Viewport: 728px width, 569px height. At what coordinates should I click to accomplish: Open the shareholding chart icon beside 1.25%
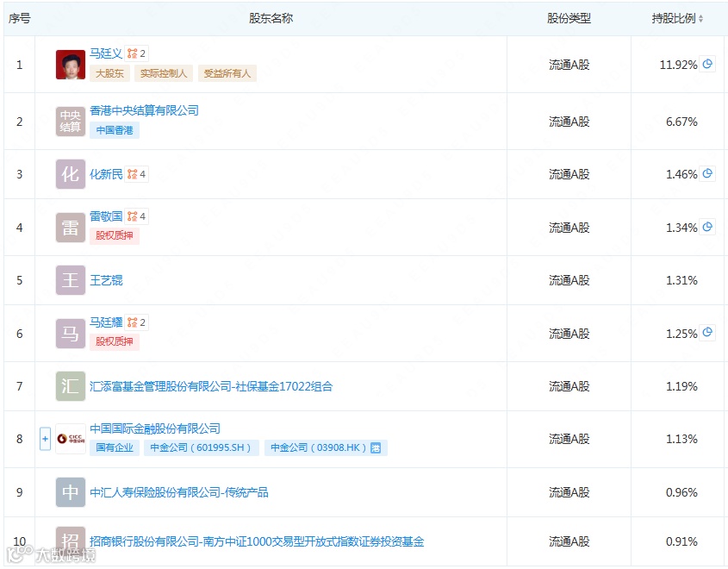tap(707, 333)
